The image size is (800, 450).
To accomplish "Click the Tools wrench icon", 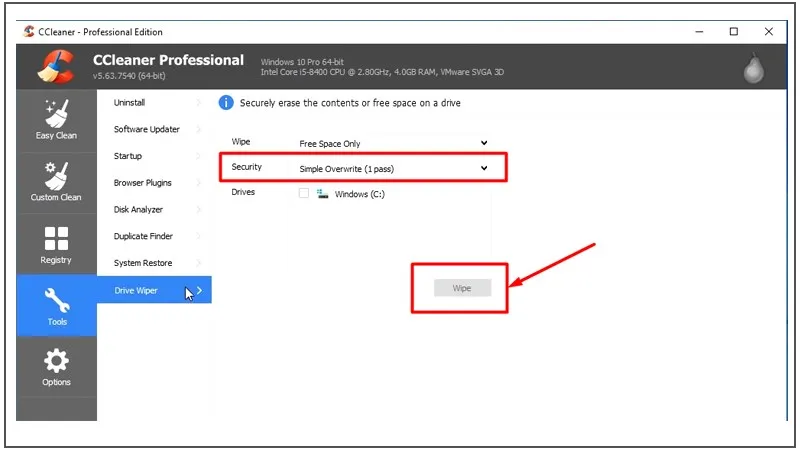I will 56,301.
